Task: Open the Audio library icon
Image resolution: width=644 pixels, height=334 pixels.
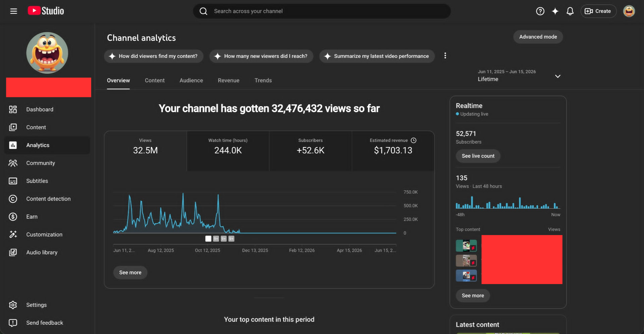Action: 13,252
